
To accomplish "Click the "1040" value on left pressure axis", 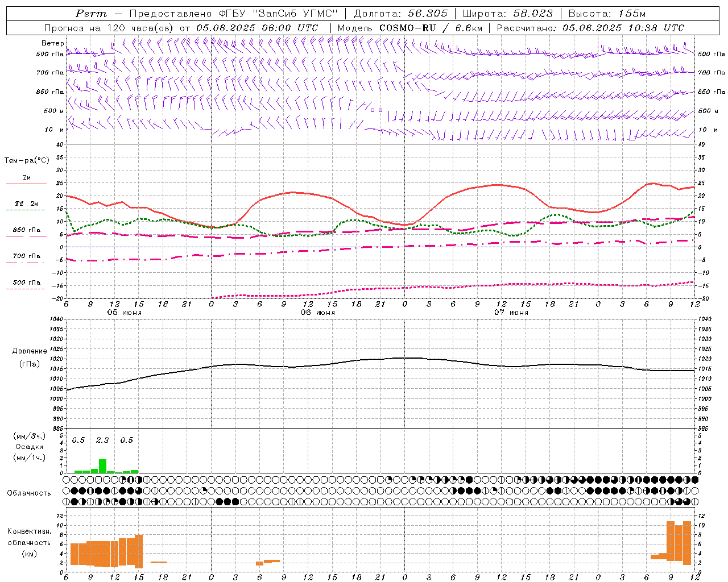I will pos(57,319).
